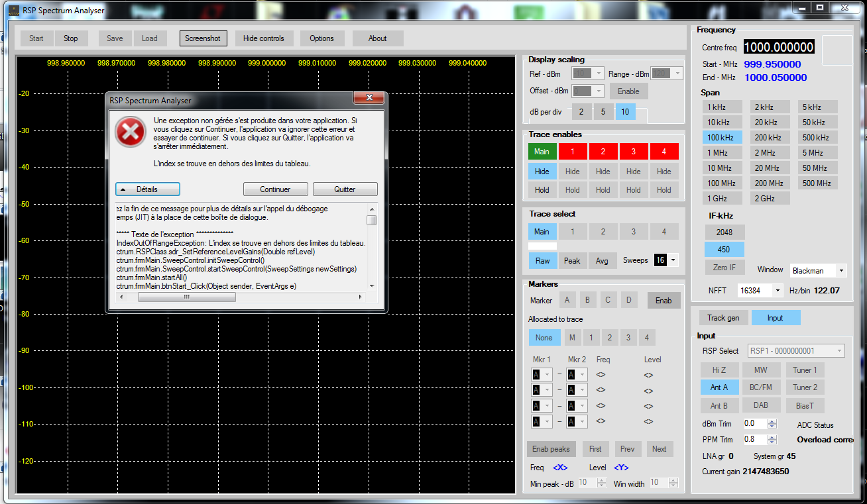Viewport: 867px width, 504px height.
Task: Take a capture with the Screenshot button
Action: coord(203,38)
